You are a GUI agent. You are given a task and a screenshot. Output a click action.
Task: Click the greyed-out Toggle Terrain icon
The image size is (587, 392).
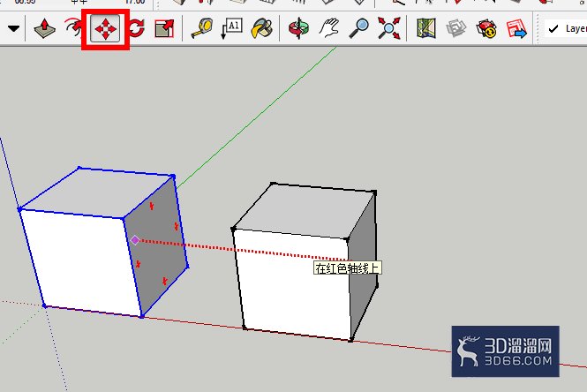456,28
